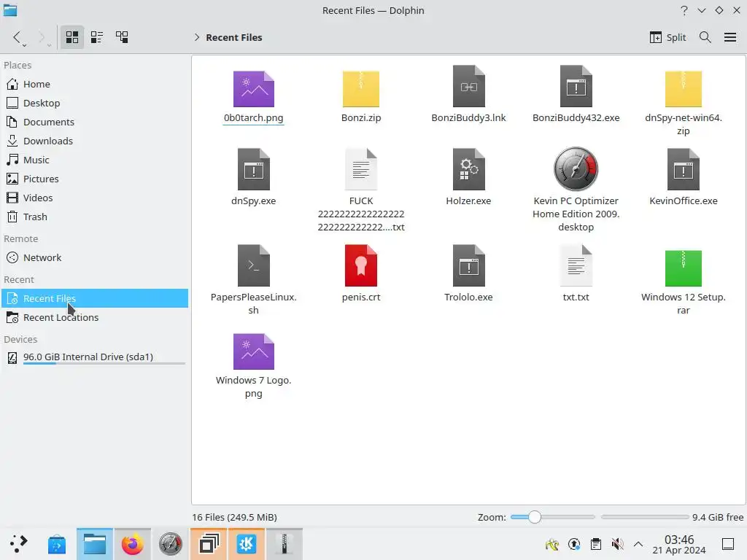
Task: Click the yellow-green tray icon
Action: pyautogui.click(x=552, y=544)
